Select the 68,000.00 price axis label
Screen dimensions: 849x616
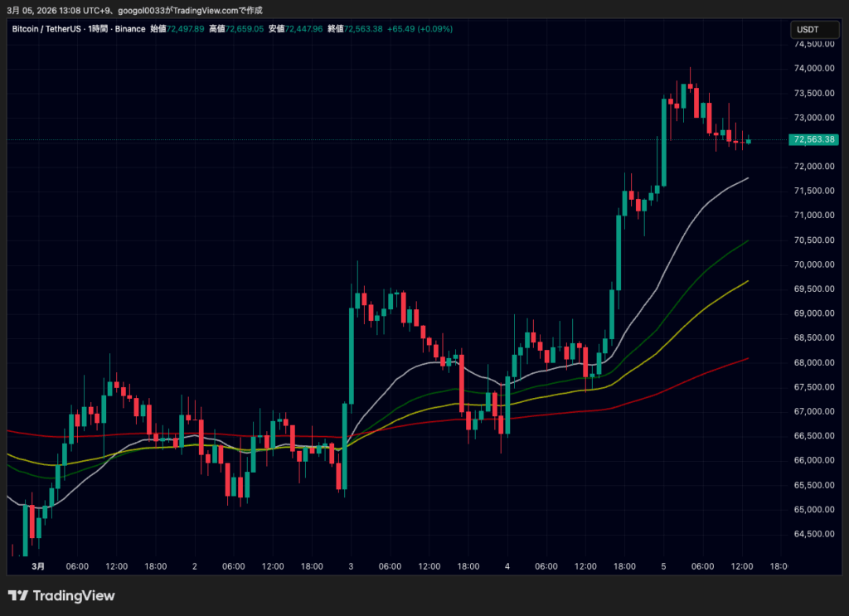coord(813,362)
